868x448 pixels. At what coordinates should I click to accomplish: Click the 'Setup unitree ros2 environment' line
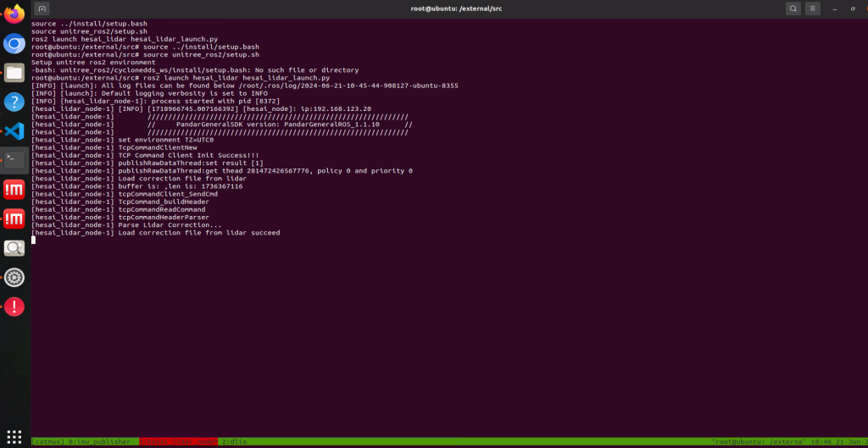tap(93, 63)
